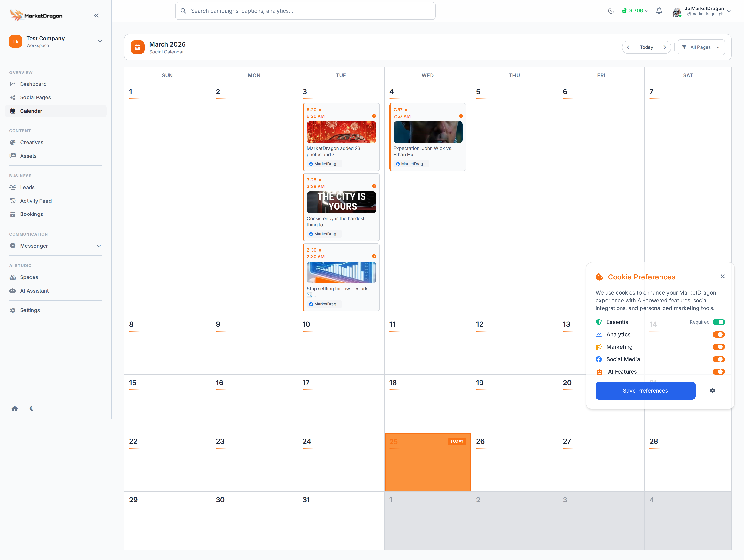Select the March 26 calendar cell

[x=514, y=462]
